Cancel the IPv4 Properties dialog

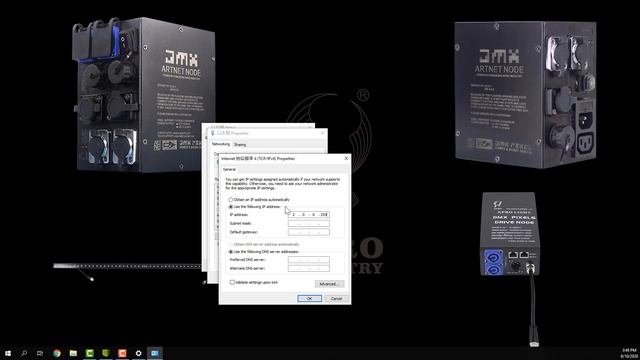(336, 299)
